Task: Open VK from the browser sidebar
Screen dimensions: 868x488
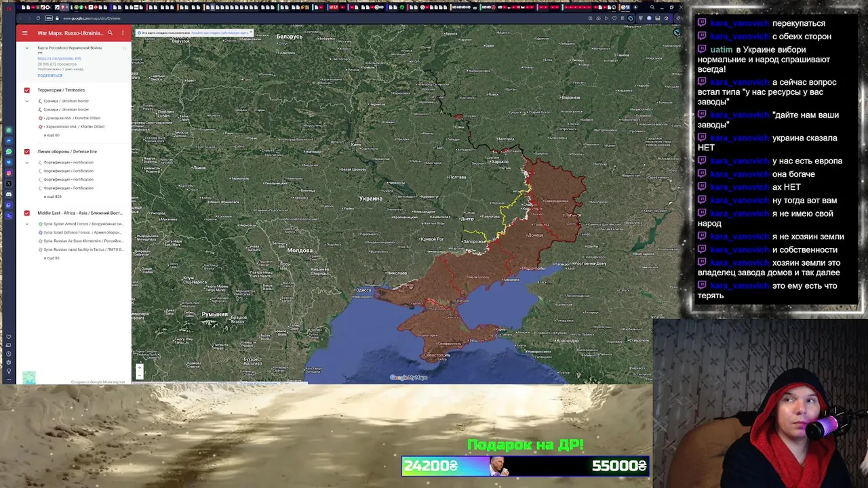Action: tap(9, 162)
